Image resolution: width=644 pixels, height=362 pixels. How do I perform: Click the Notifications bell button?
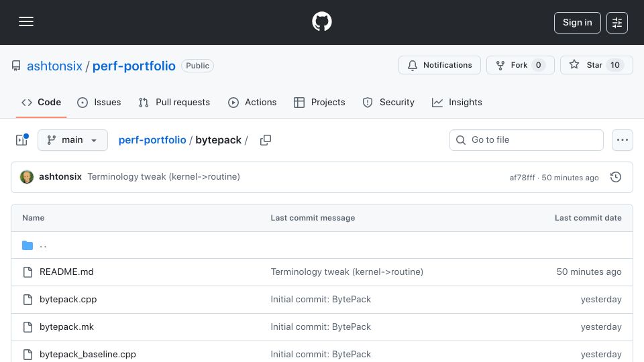(x=439, y=65)
